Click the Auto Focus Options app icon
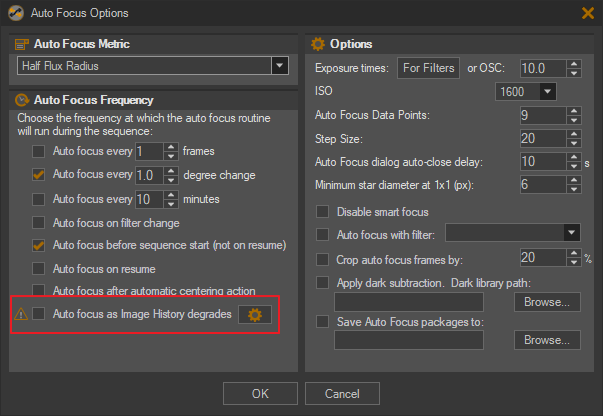 [x=16, y=13]
